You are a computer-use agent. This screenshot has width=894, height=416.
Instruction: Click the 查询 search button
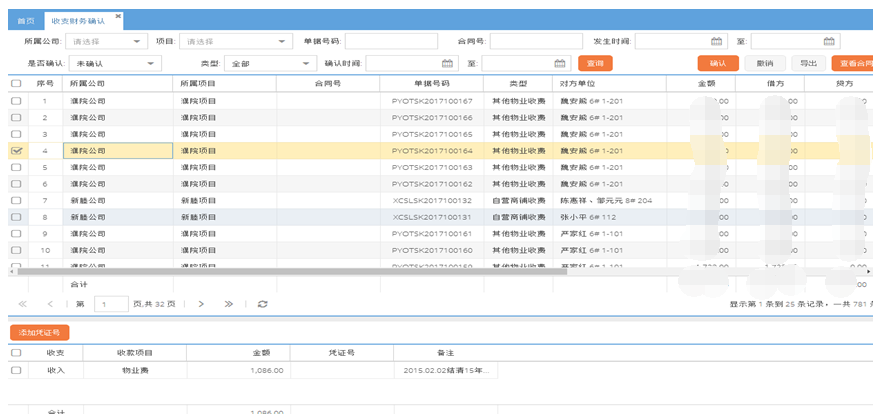pyautogui.click(x=595, y=63)
